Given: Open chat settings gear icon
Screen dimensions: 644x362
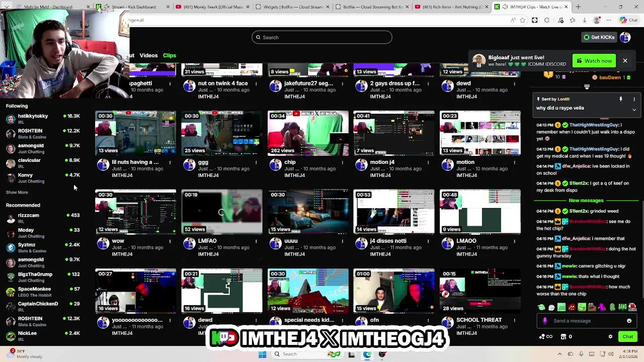Looking at the screenshot, I should point(610,337).
